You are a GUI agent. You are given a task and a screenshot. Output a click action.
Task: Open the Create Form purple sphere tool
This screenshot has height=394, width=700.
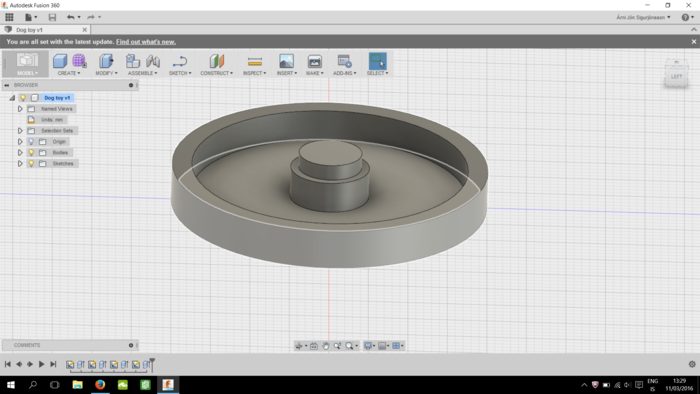79,61
